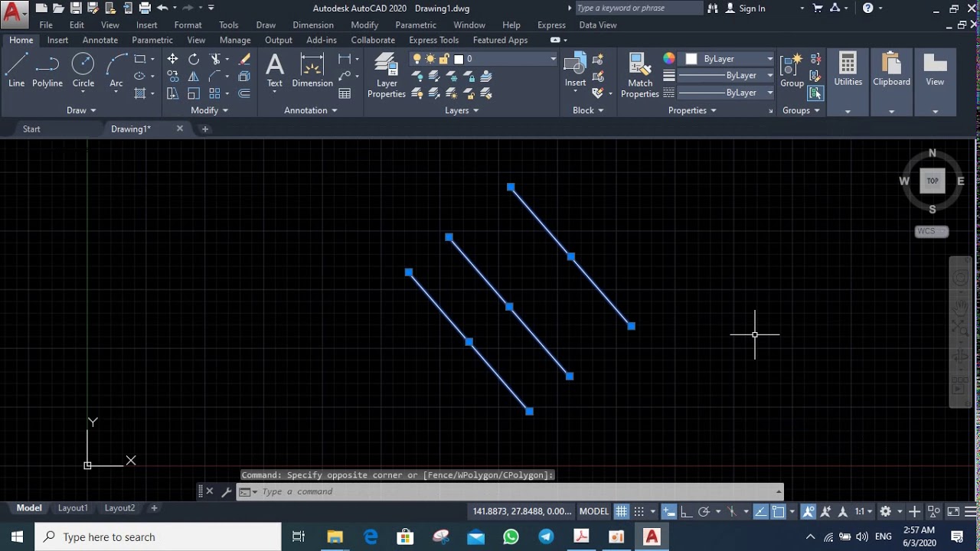980x551 pixels.
Task: Open WhatsApp from the Windows taskbar
Action: click(511, 536)
